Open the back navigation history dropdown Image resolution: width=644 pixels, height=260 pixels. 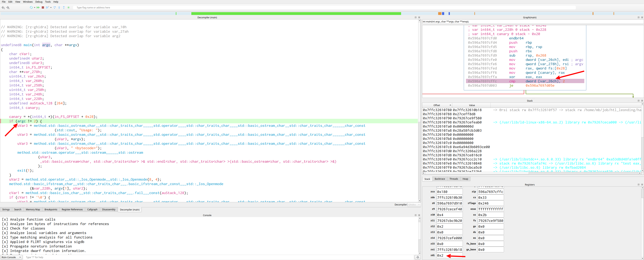pyautogui.click(x=4, y=9)
